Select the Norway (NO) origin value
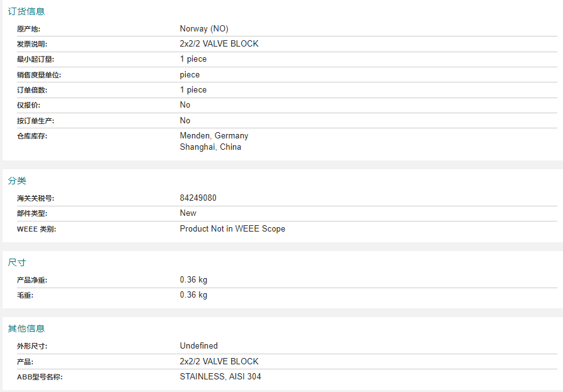The image size is (563, 392). coord(204,29)
